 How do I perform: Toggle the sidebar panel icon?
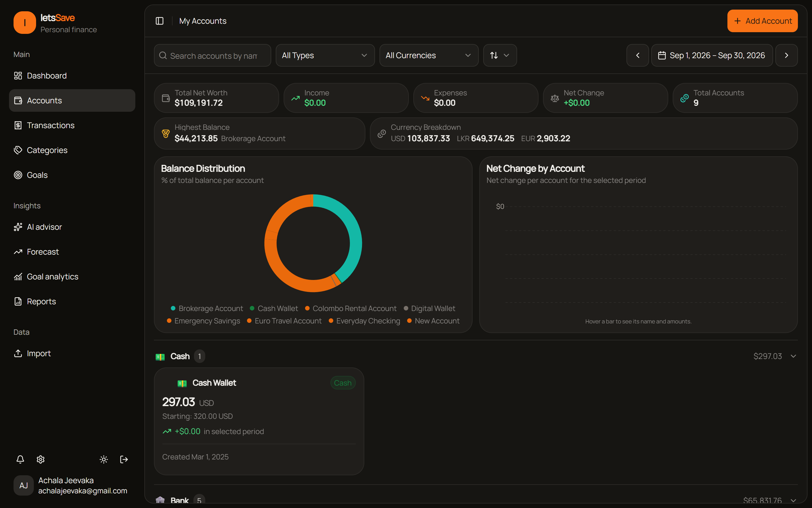pyautogui.click(x=160, y=21)
